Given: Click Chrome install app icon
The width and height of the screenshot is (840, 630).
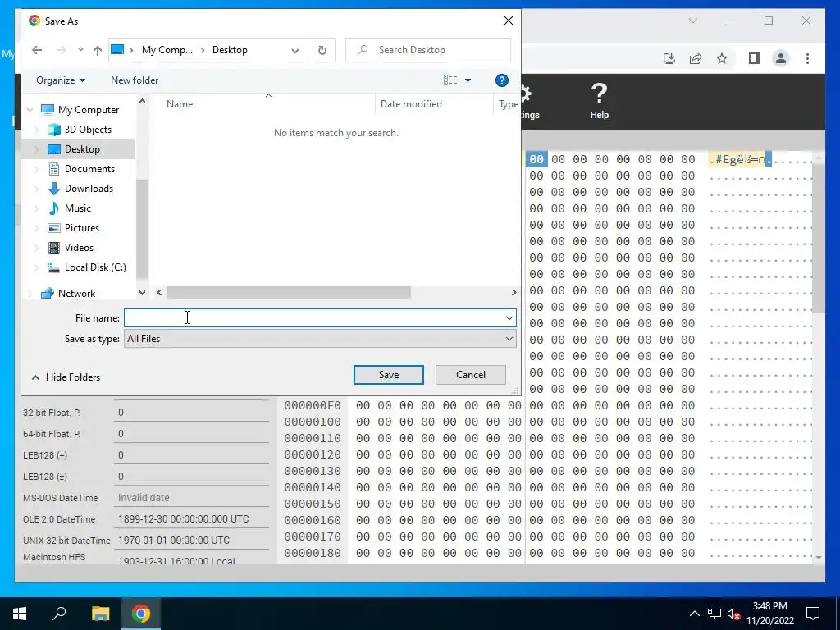Looking at the screenshot, I should (x=669, y=58).
